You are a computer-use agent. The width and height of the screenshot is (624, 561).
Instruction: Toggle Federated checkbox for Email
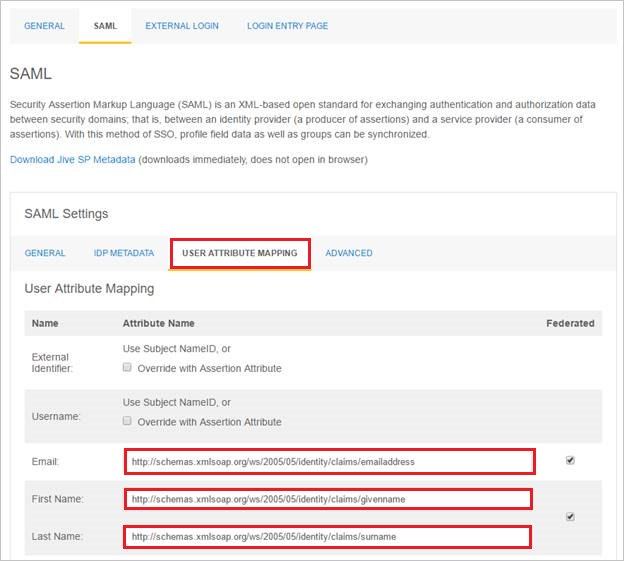pos(570,460)
